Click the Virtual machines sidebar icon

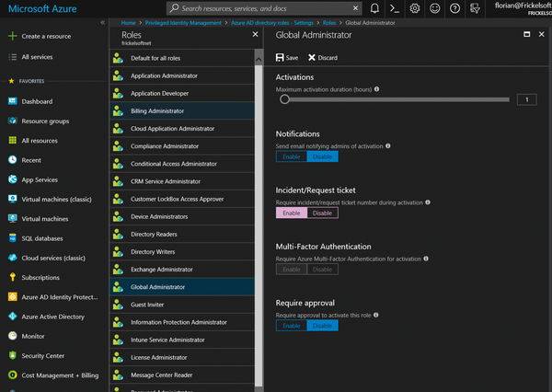point(13,218)
